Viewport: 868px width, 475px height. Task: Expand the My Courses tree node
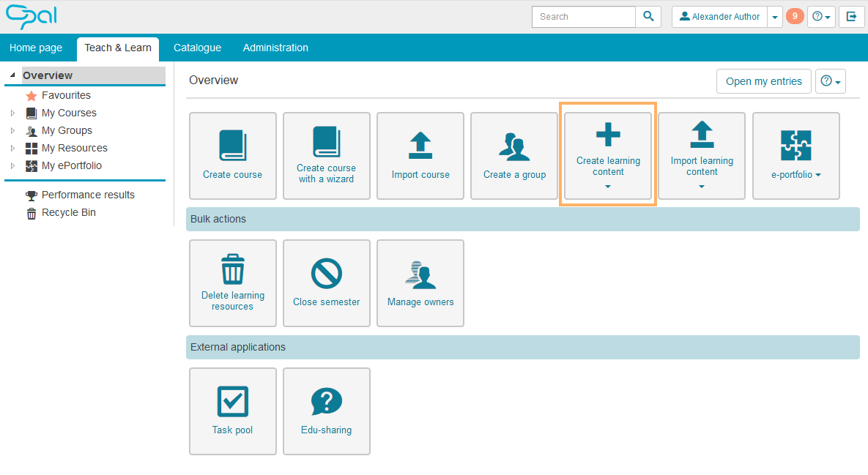[12, 113]
